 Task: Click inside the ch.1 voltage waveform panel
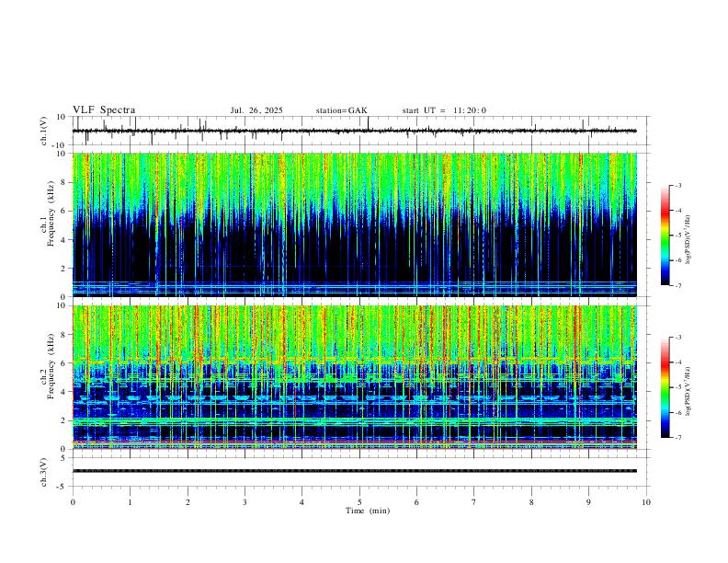pyautogui.click(x=361, y=131)
